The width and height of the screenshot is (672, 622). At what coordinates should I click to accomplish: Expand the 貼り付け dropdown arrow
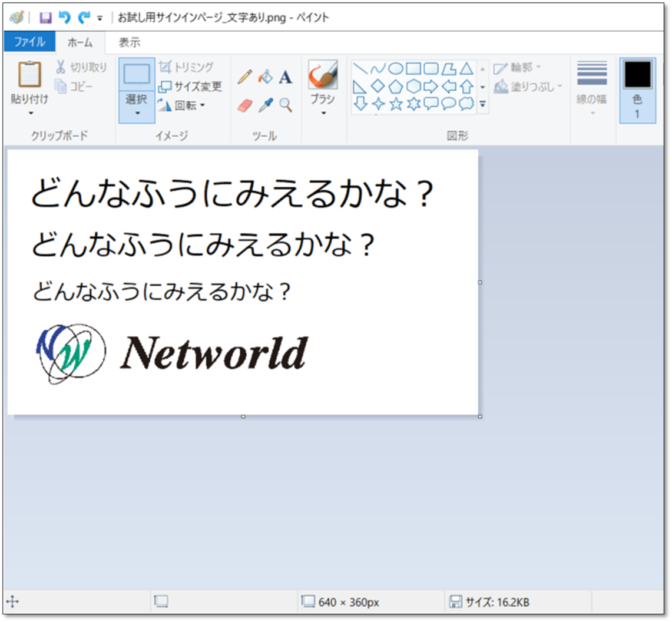click(x=31, y=113)
